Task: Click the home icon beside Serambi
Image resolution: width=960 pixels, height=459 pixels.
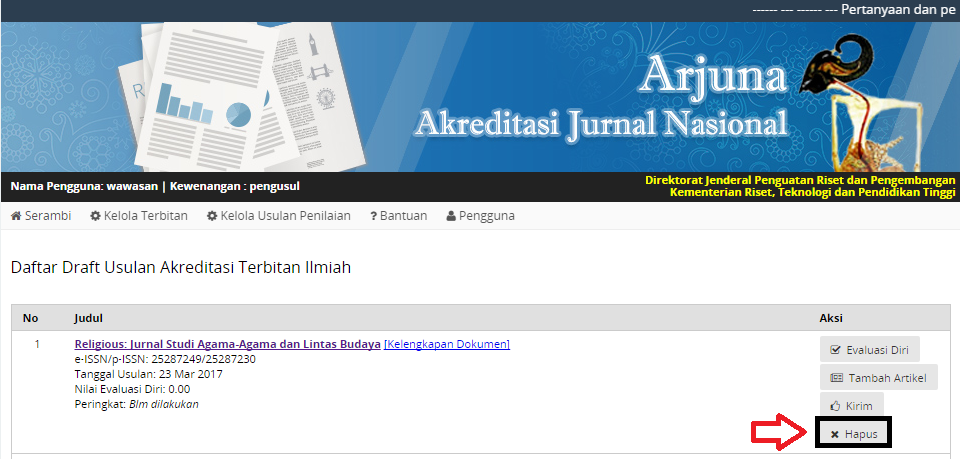Action: tap(16, 216)
